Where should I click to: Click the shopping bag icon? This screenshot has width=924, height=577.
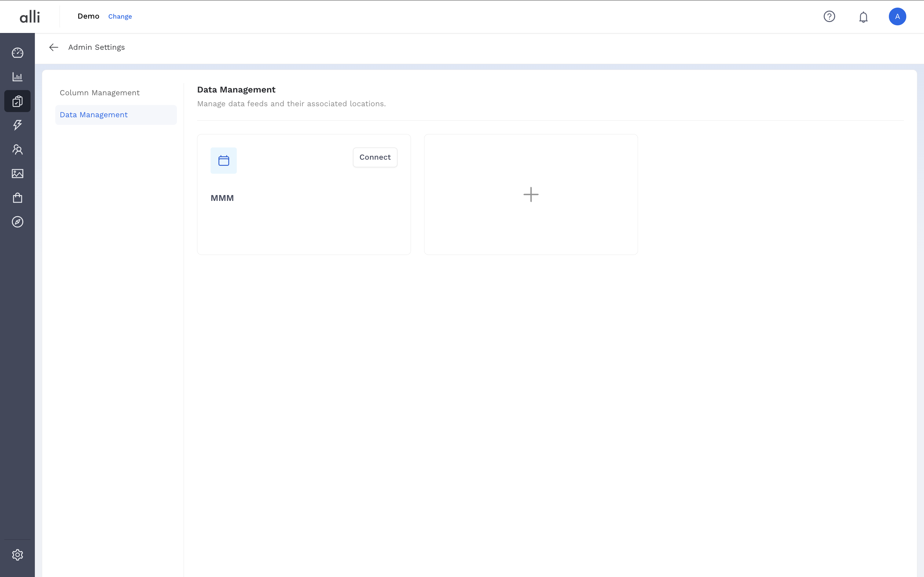[x=17, y=198]
